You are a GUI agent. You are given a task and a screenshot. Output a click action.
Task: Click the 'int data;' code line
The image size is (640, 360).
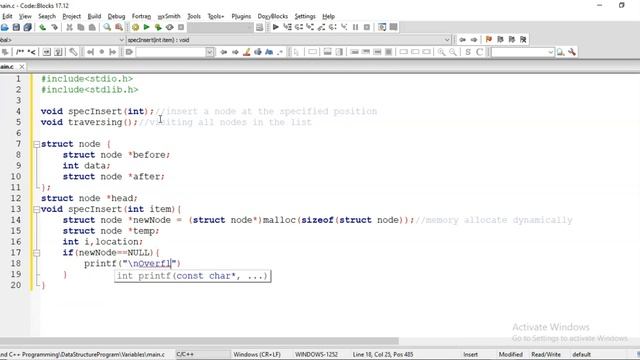86,166
